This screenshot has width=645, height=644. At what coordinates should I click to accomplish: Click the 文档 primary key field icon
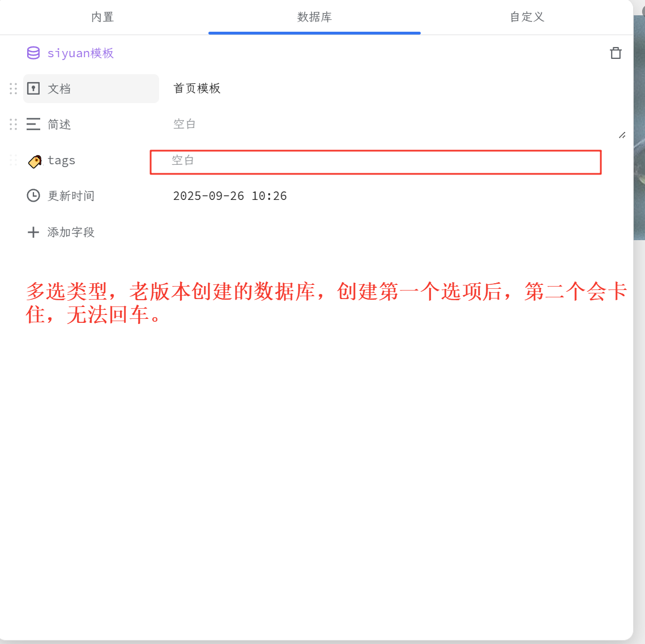pos(33,88)
